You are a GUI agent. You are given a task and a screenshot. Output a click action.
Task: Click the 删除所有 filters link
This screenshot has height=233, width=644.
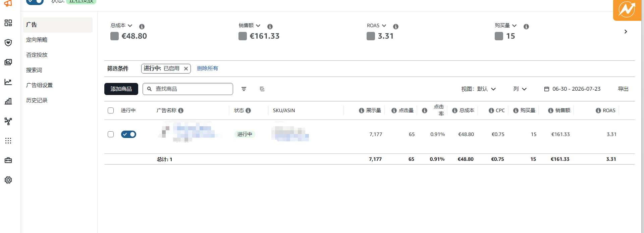coord(207,68)
